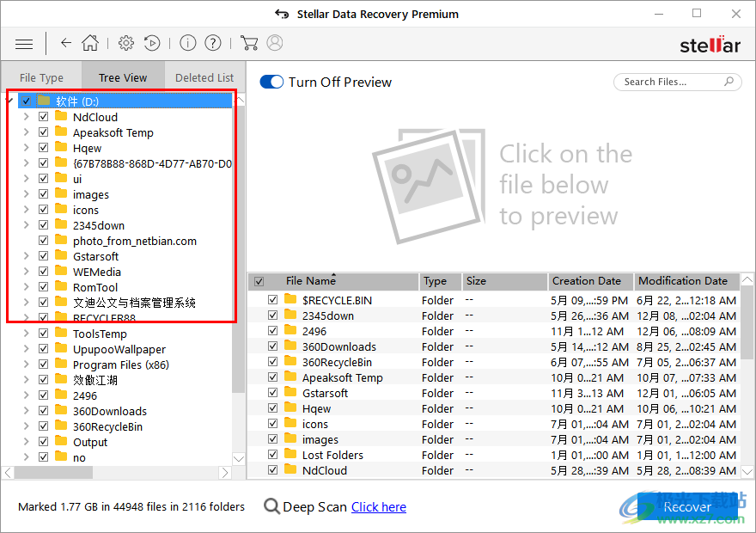
Task: Uncheck the 2345down checkbox in file list
Action: (x=272, y=316)
